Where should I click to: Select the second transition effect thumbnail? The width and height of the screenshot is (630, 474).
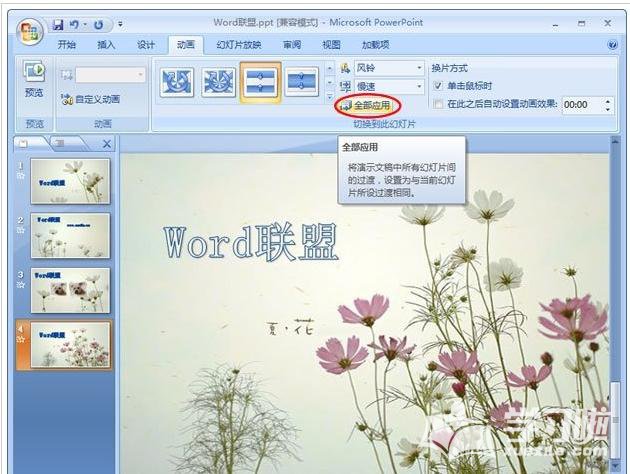click(x=219, y=81)
